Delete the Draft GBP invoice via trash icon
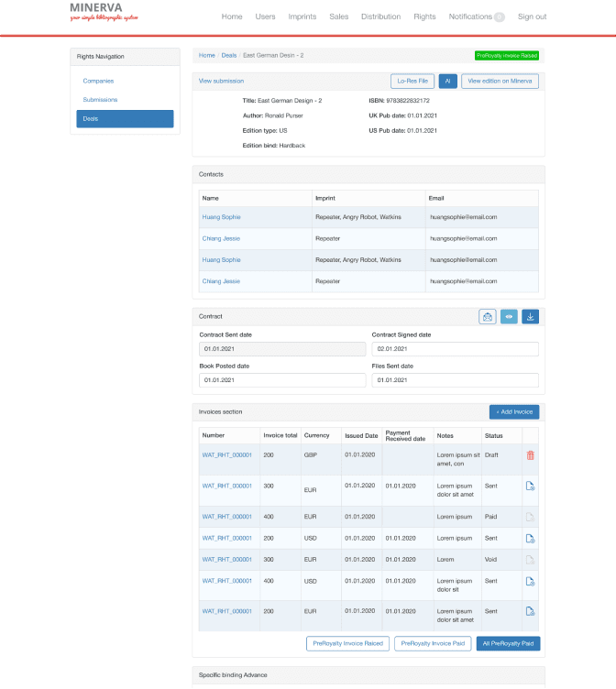The height and width of the screenshot is (689, 616). click(530, 454)
